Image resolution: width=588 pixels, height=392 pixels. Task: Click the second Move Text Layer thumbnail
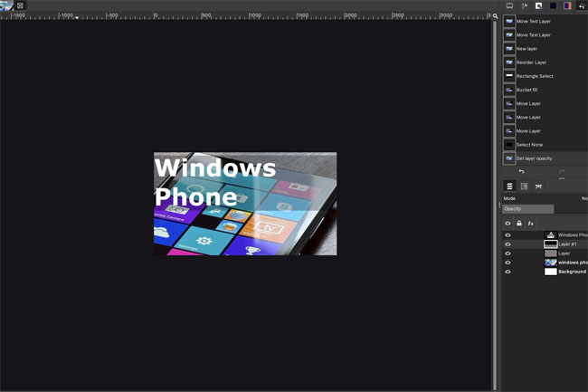click(x=509, y=35)
